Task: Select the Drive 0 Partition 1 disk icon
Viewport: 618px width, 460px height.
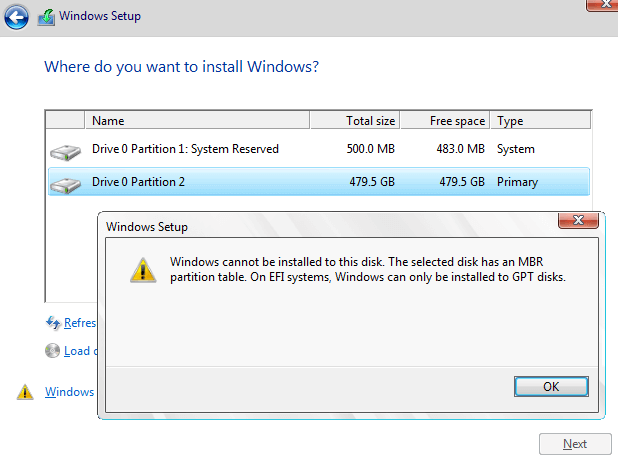Action: (x=65, y=152)
